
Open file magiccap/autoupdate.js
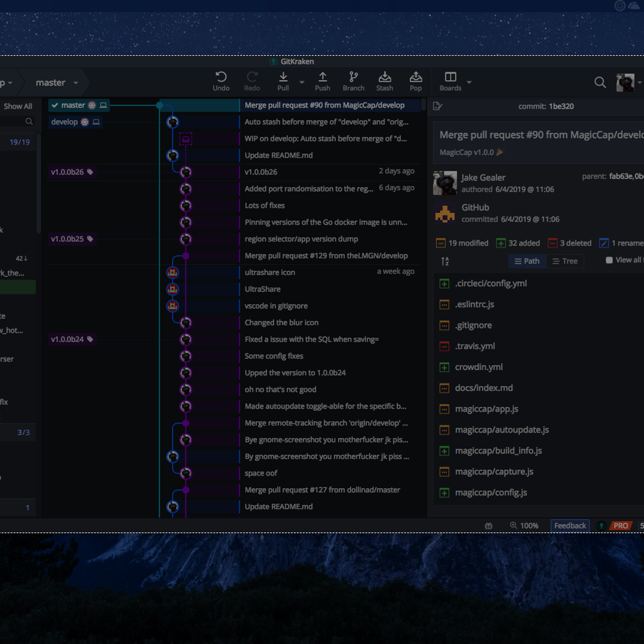[502, 430]
